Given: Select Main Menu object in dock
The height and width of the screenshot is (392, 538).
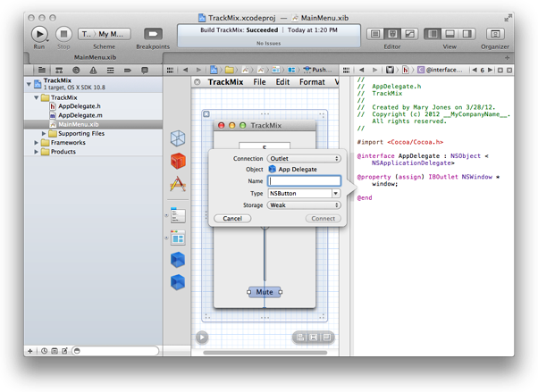Looking at the screenshot, I should pyautogui.click(x=178, y=216).
